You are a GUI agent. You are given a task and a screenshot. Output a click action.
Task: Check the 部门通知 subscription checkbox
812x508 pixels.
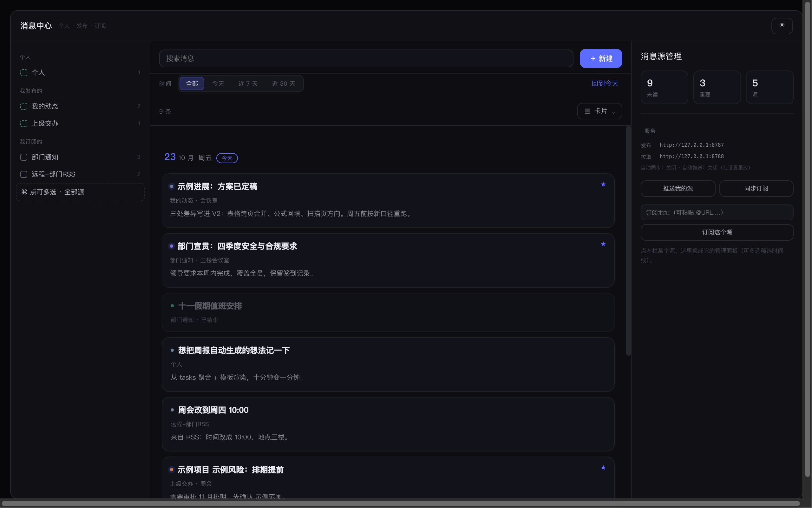coord(24,157)
